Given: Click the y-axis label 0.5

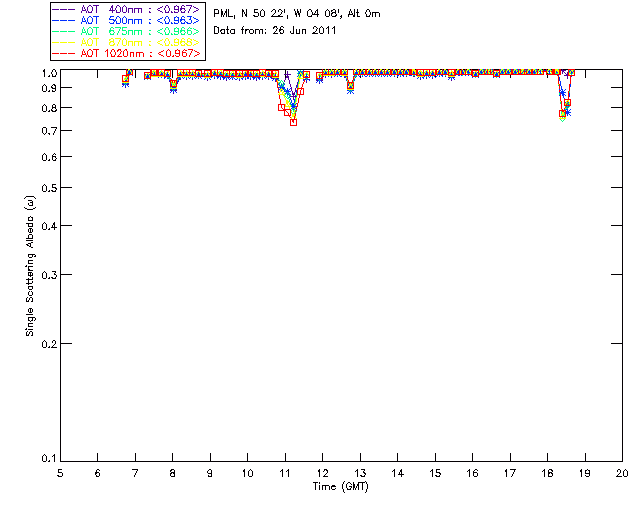Looking at the screenshot, I should (x=49, y=188).
